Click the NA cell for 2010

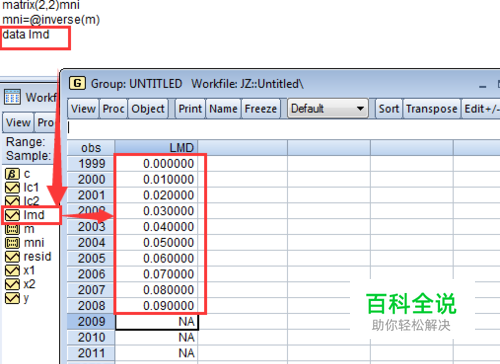point(156,337)
